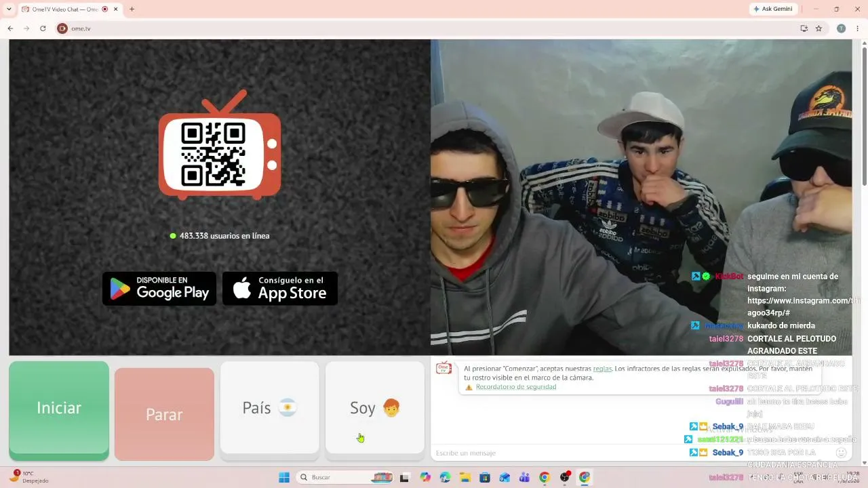Click the OmeTV QR code television logo

tap(220, 145)
